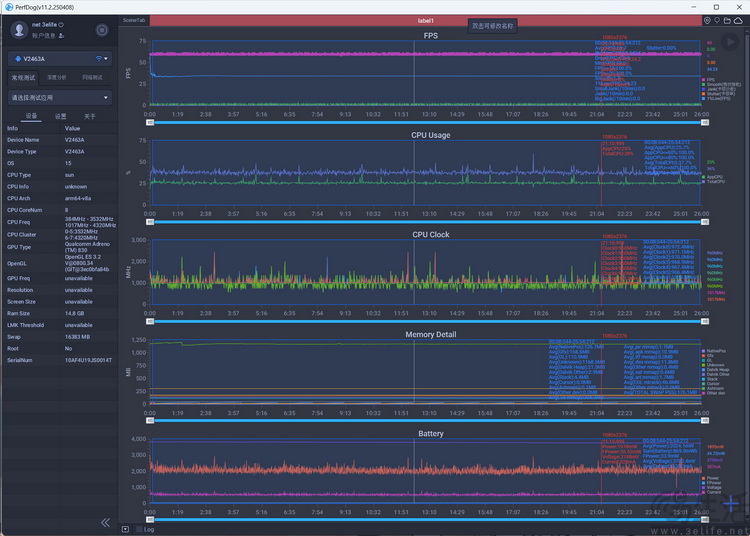
Task: Click the PerfDog logo in title bar
Action: pos(9,7)
